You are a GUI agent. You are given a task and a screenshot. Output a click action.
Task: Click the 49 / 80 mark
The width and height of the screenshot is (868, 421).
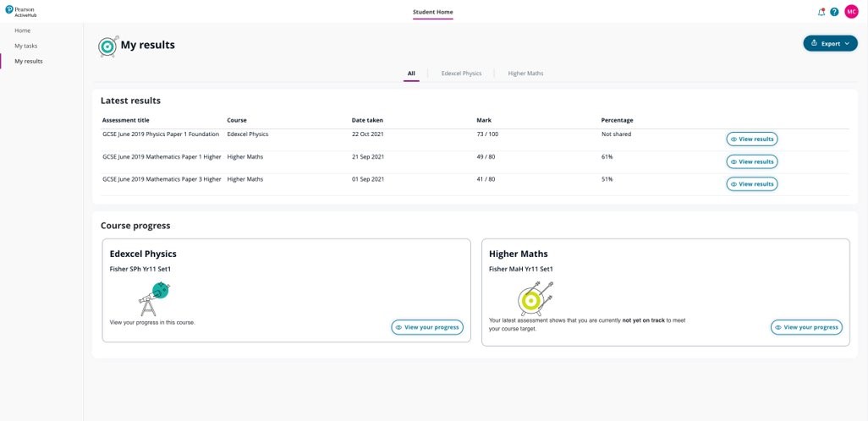pos(486,157)
